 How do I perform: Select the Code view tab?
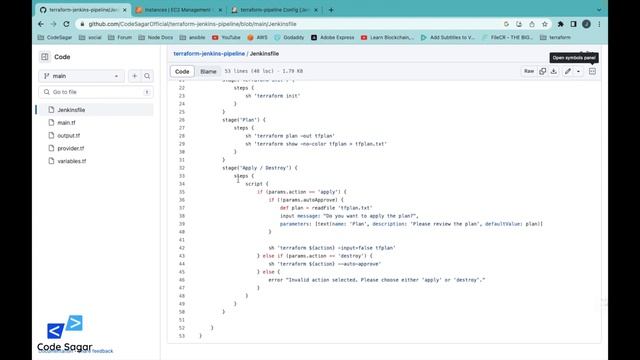[182, 71]
